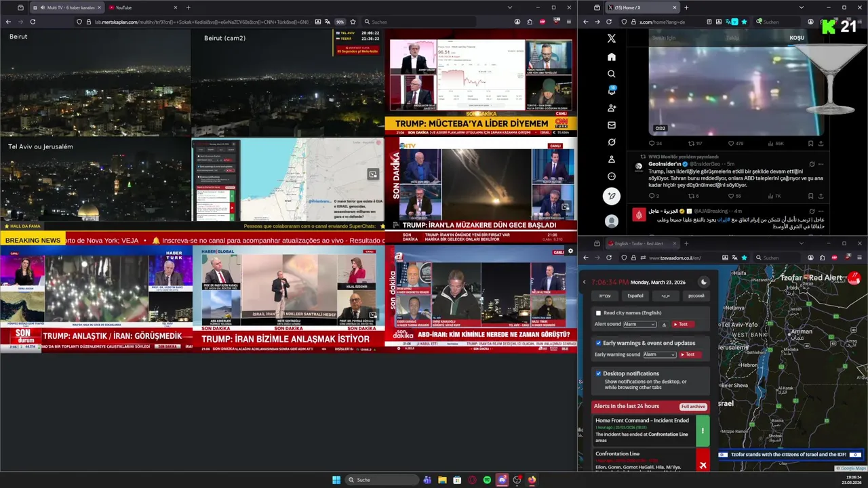Click the X compose post button
868x488 pixels.
click(x=612, y=197)
